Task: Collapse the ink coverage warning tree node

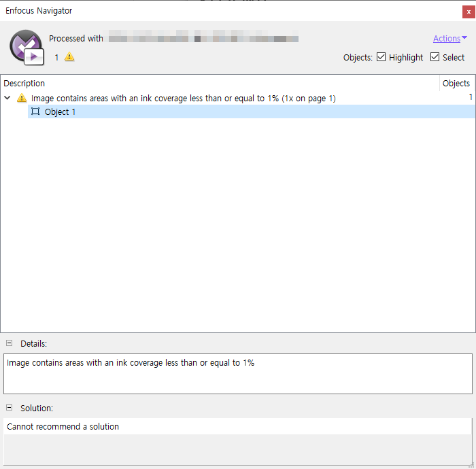Action: tap(7, 99)
